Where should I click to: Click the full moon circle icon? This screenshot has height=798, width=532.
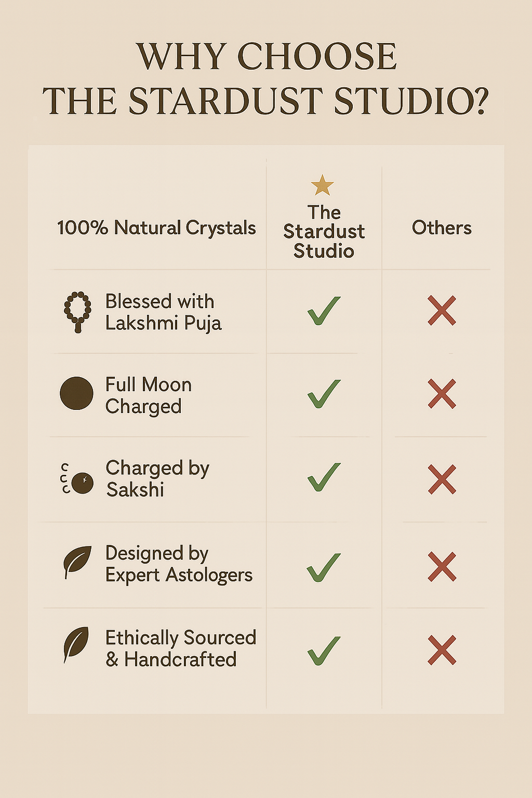[76, 393]
